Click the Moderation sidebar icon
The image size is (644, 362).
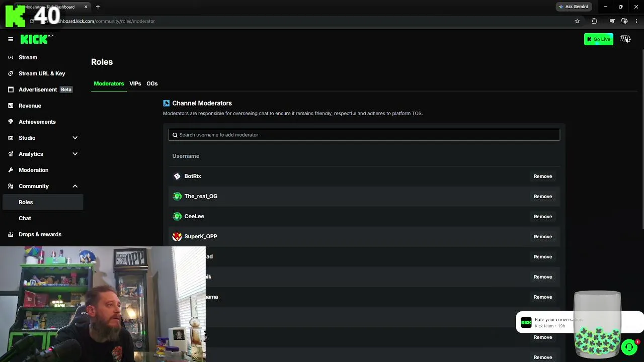tap(11, 170)
